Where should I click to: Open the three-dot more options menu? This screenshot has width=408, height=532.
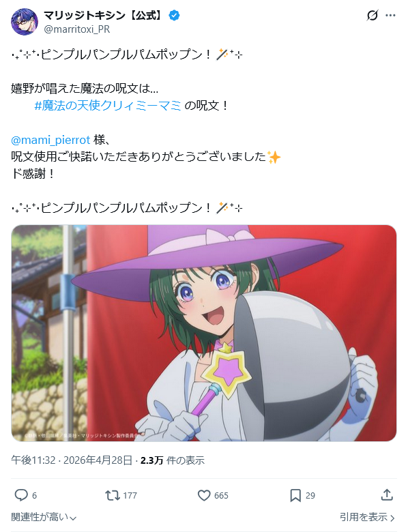(x=390, y=16)
